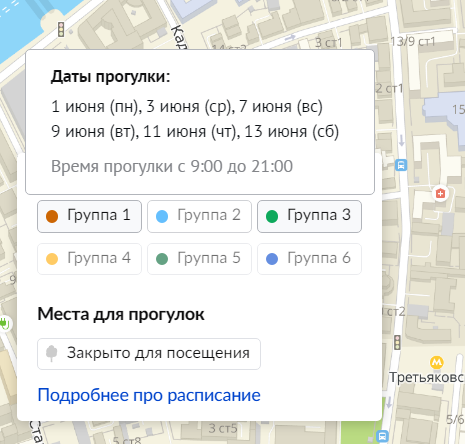Enable Группа 5 group filter
This screenshot has width=465, height=444.
coord(199,259)
